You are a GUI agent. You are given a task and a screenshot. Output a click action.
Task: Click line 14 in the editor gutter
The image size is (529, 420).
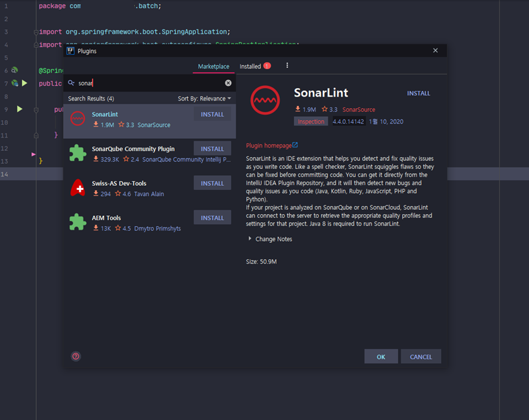click(x=5, y=174)
